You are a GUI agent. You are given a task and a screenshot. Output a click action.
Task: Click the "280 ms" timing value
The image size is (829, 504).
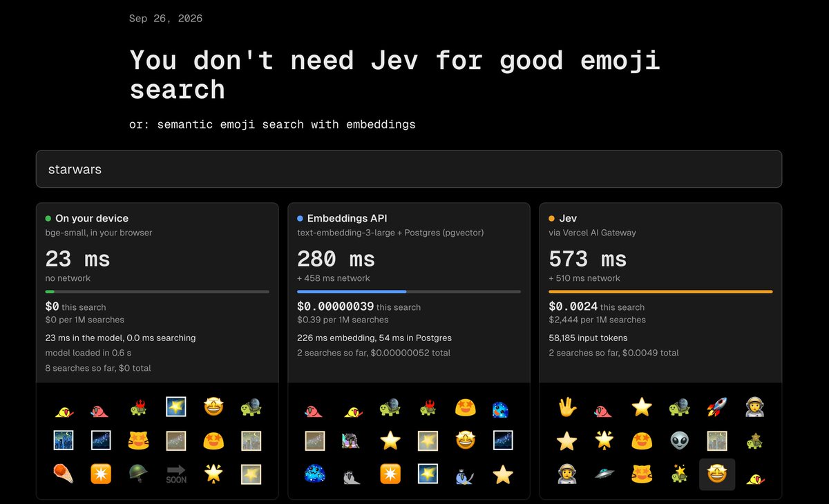[x=336, y=259]
